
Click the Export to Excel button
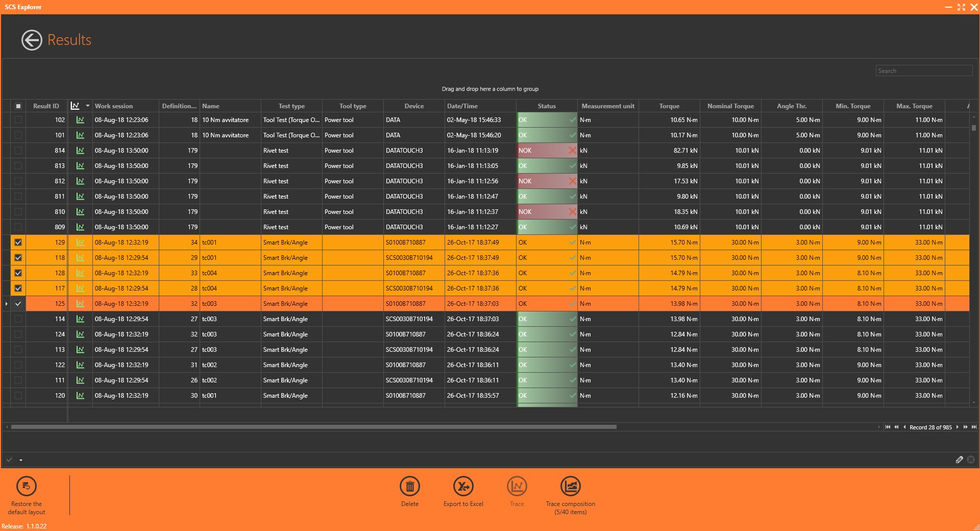pos(463,487)
